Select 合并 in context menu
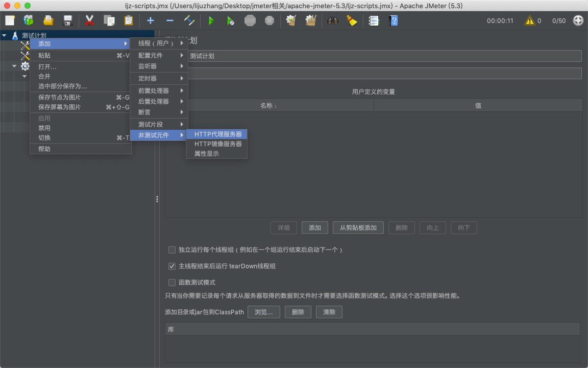This screenshot has height=368, width=588. point(81,76)
